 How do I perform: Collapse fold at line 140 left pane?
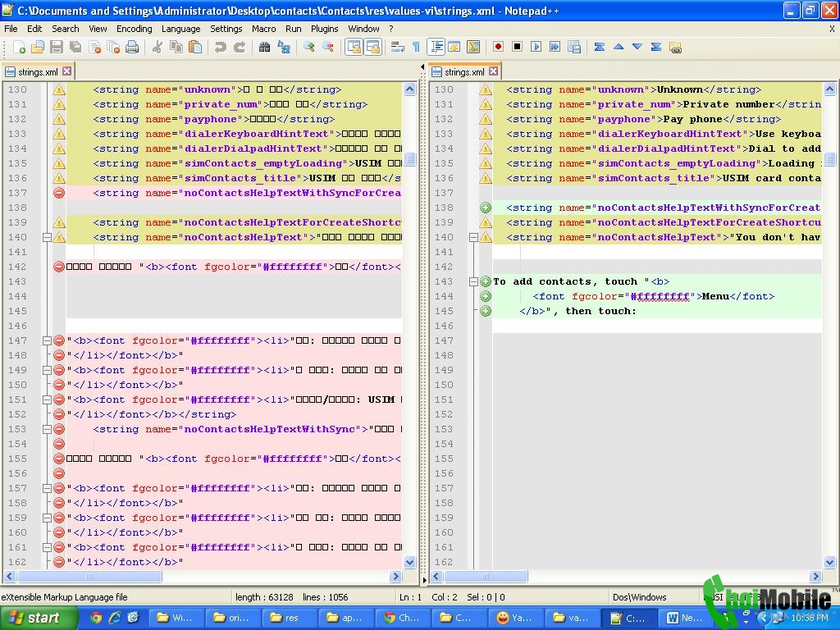pyautogui.click(x=47, y=237)
